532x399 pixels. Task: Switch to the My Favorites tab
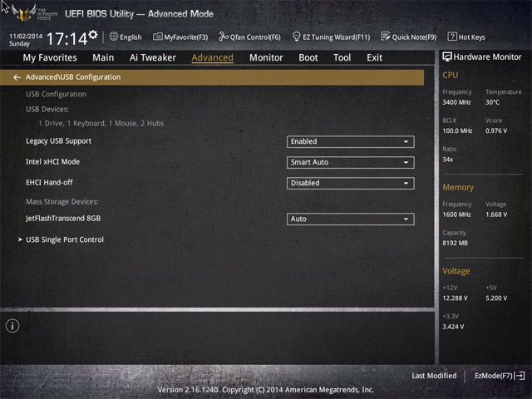50,57
